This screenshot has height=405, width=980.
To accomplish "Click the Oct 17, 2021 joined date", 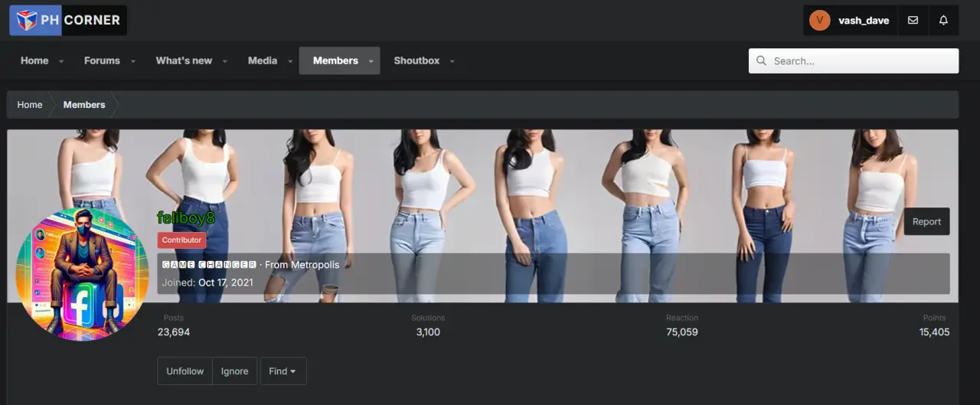I will [x=227, y=283].
